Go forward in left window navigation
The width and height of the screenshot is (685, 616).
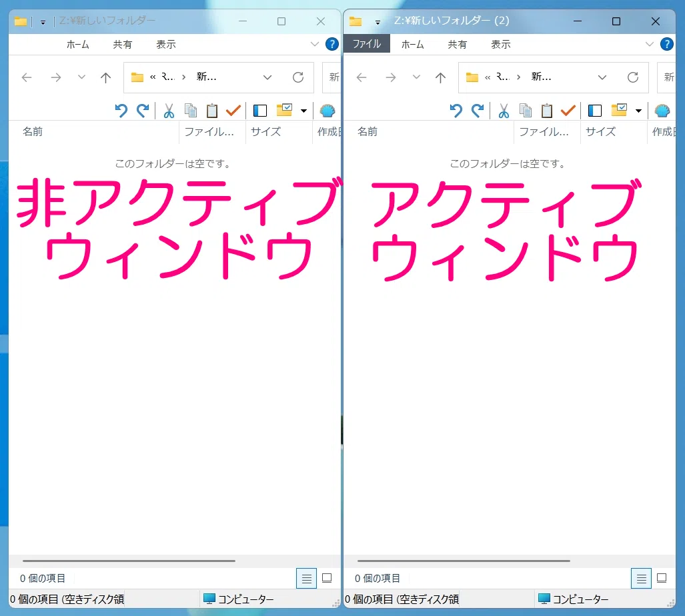pos(56,78)
